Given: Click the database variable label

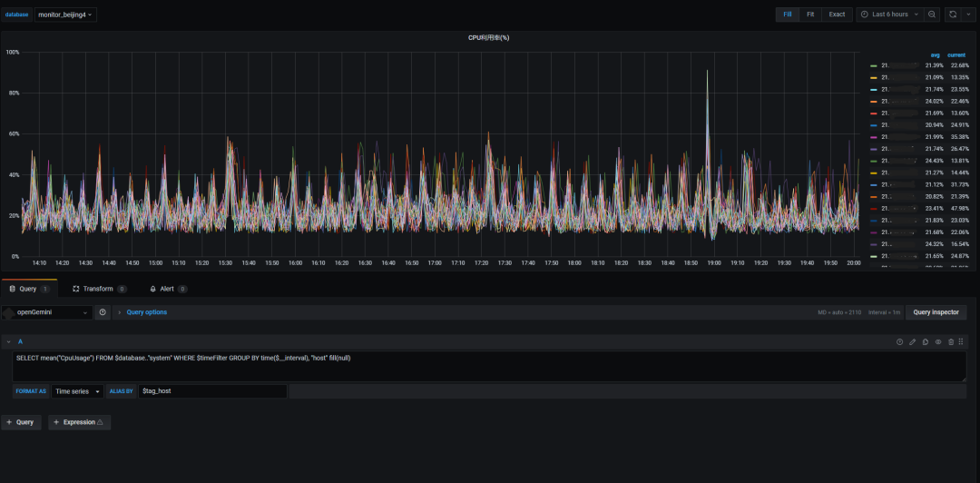Looking at the screenshot, I should coord(17,15).
